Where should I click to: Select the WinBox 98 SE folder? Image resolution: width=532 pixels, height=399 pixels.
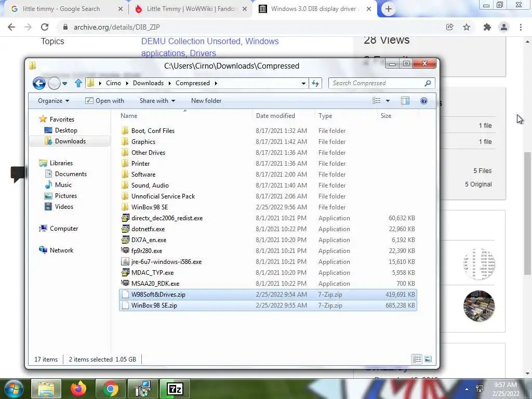click(x=268, y=207)
